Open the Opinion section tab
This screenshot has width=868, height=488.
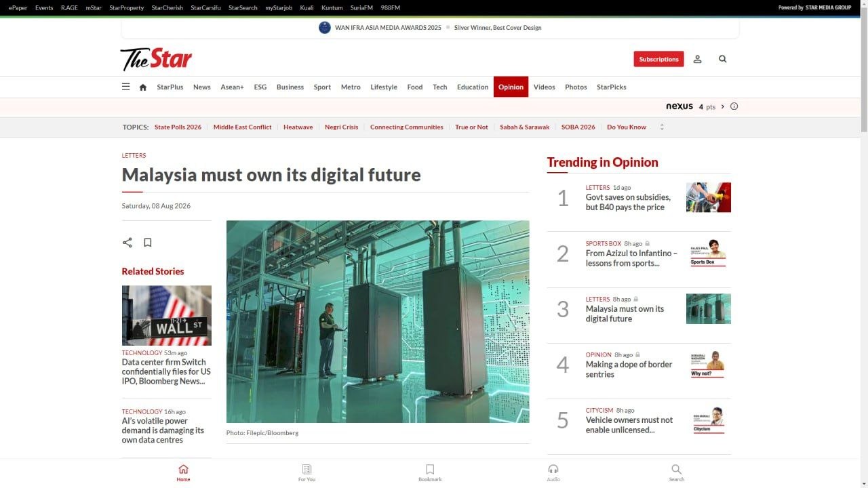[x=511, y=87]
